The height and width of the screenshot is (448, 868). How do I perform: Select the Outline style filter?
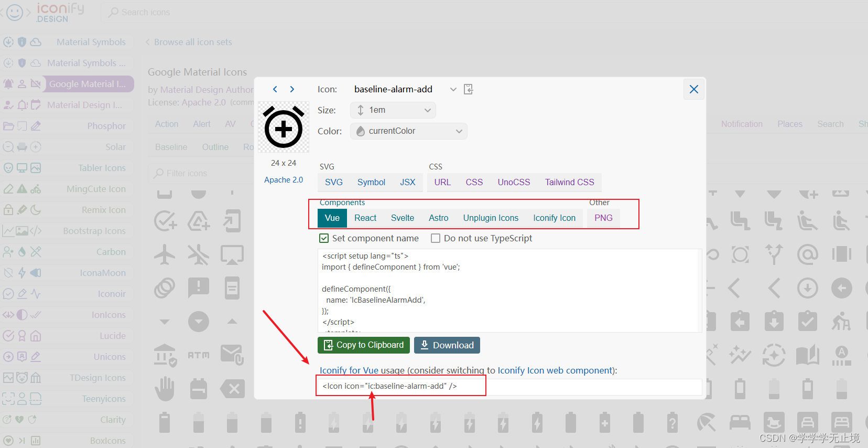[215, 147]
